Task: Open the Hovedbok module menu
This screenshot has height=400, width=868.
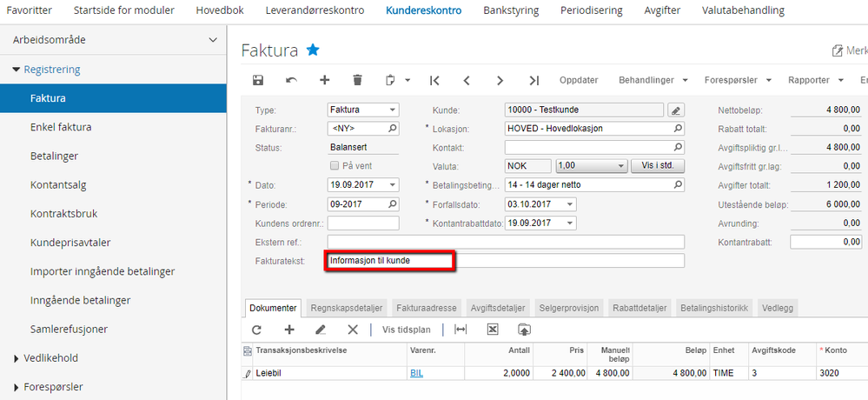Action: pyautogui.click(x=220, y=10)
